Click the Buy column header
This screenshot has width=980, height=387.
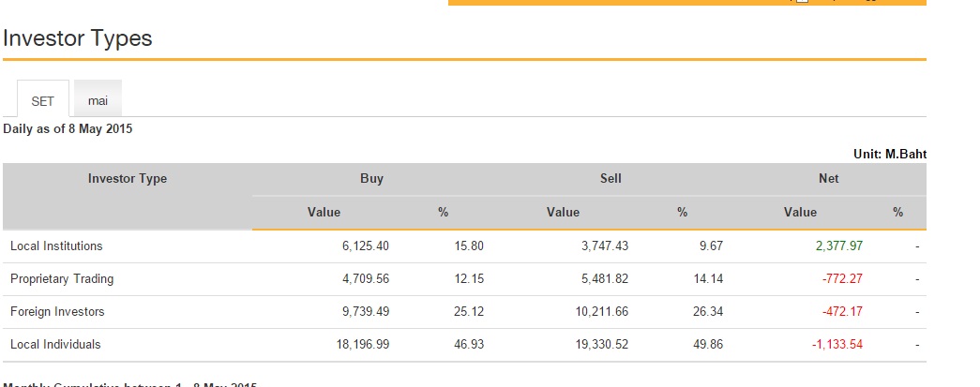point(371,179)
